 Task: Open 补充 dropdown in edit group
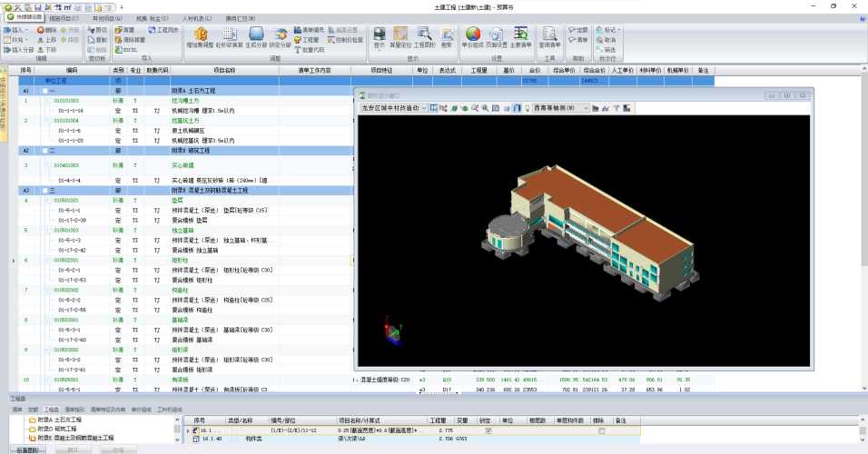pos(26,40)
